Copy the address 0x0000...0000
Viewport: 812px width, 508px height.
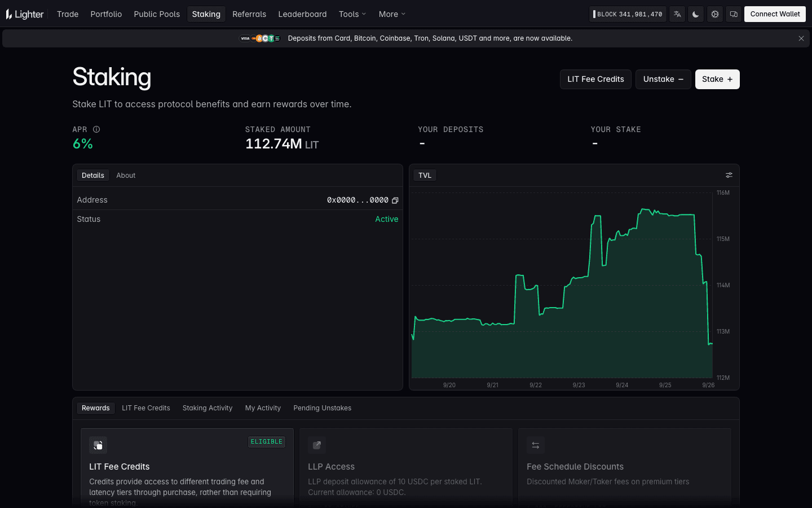pos(395,200)
